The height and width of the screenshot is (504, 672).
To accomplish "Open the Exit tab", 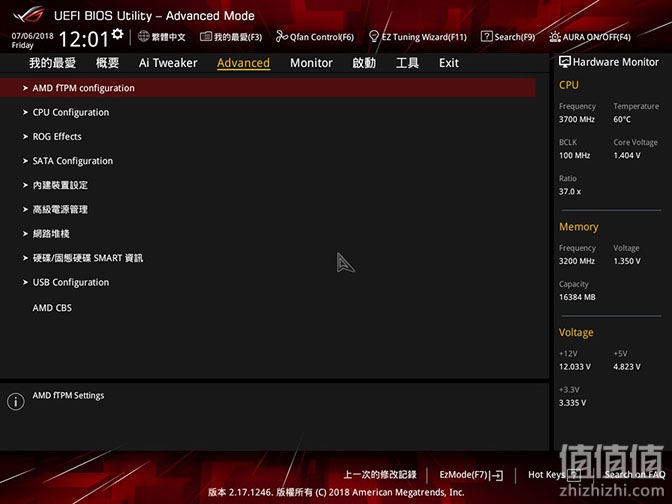I will pos(449,63).
